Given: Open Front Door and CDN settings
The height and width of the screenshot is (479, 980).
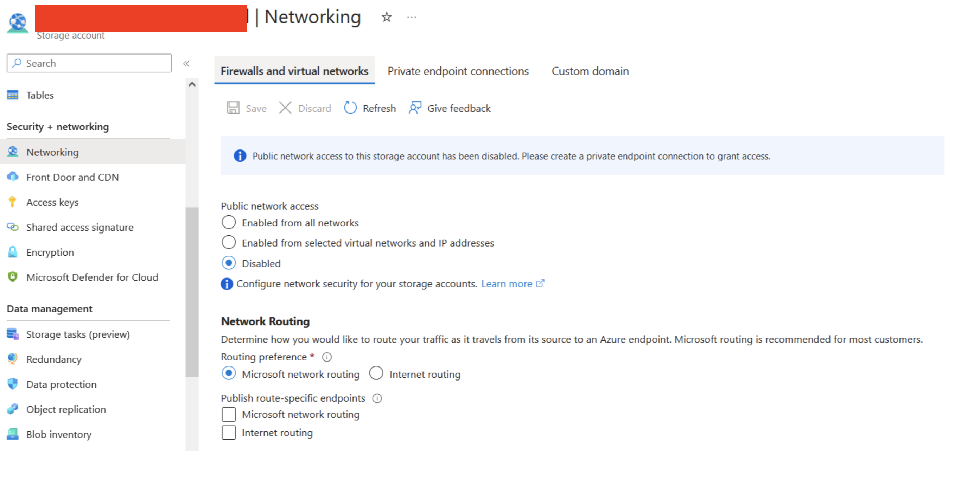Looking at the screenshot, I should coord(72,177).
